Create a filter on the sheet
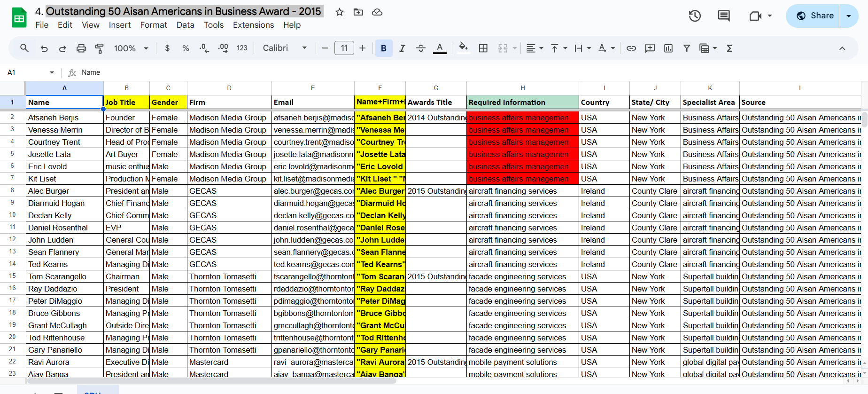The height and width of the screenshot is (394, 868). [x=687, y=48]
